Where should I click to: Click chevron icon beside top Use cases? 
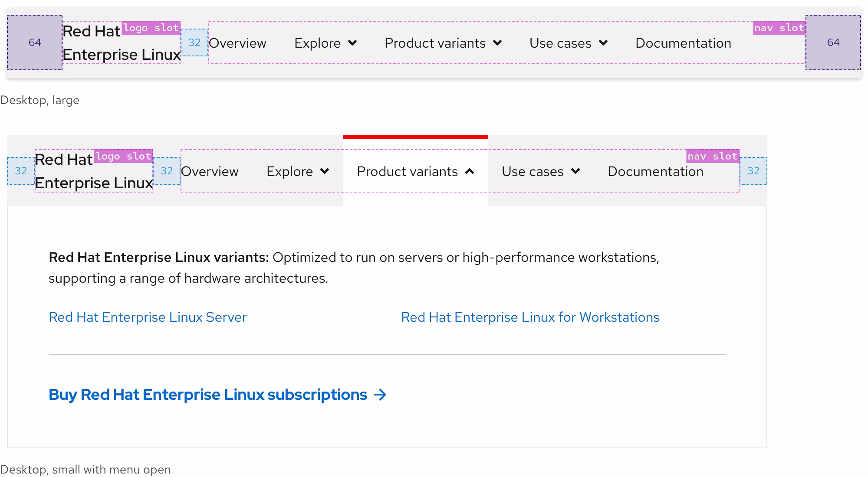pos(603,43)
